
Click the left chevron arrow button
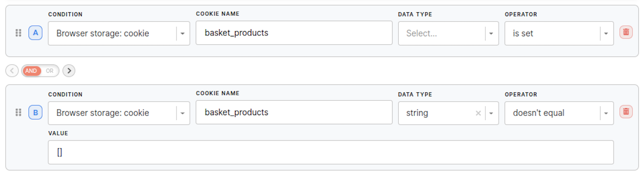point(12,70)
